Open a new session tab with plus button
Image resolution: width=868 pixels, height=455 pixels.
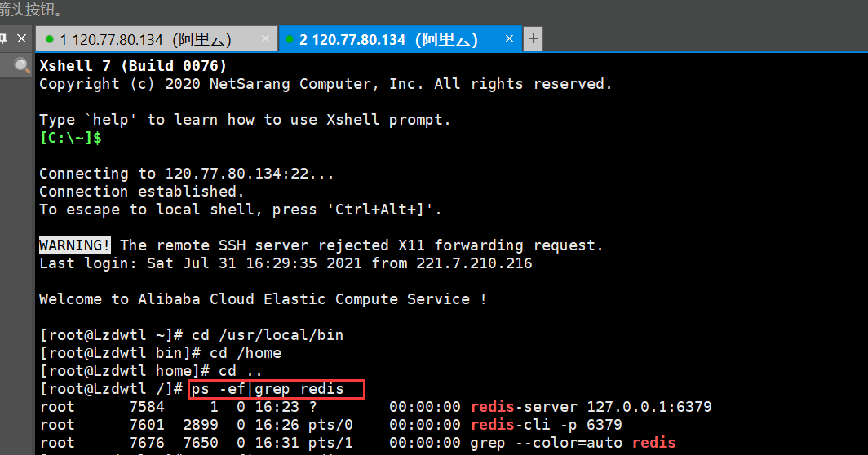pos(533,39)
